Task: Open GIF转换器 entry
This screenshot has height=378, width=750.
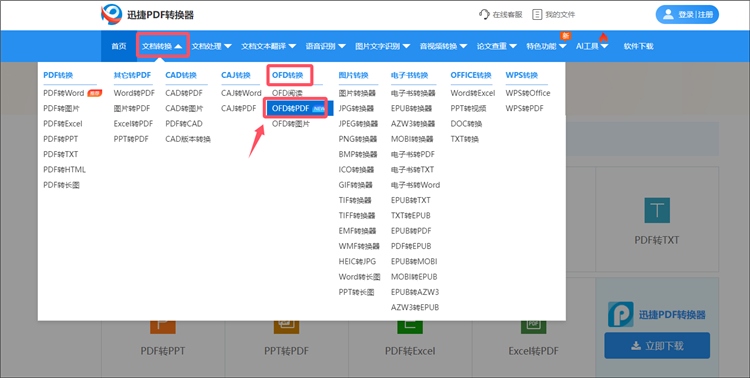Action: tap(355, 185)
